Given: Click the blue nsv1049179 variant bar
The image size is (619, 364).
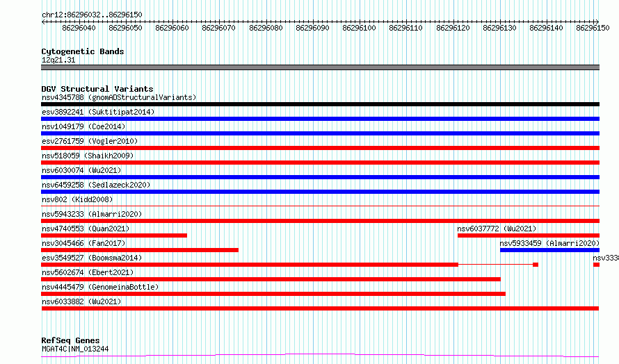Looking at the screenshot, I should coord(320,133).
